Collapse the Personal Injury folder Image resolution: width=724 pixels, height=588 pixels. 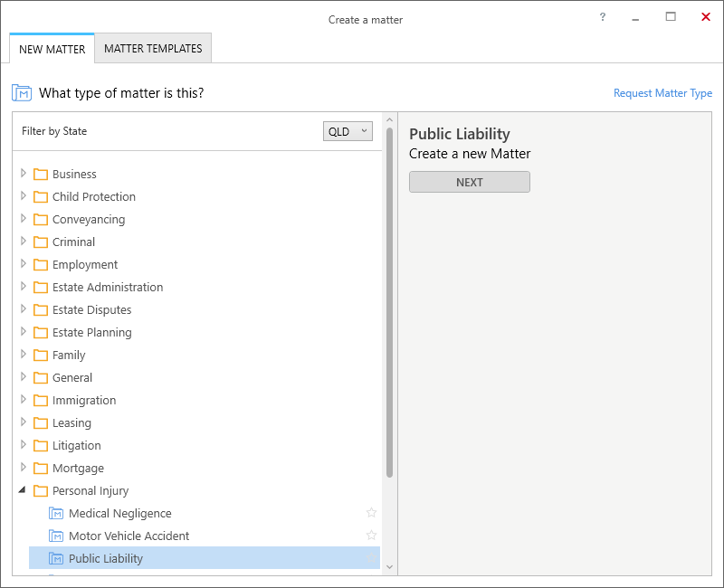click(x=22, y=489)
